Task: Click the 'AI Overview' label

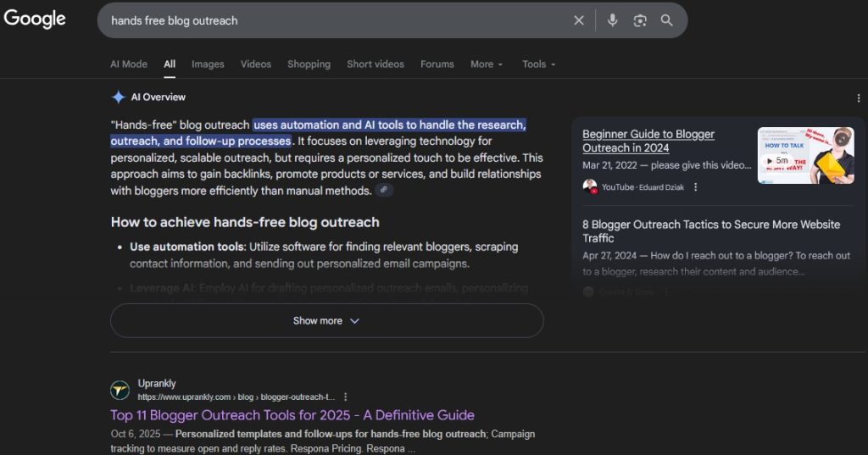Action: click(x=159, y=97)
